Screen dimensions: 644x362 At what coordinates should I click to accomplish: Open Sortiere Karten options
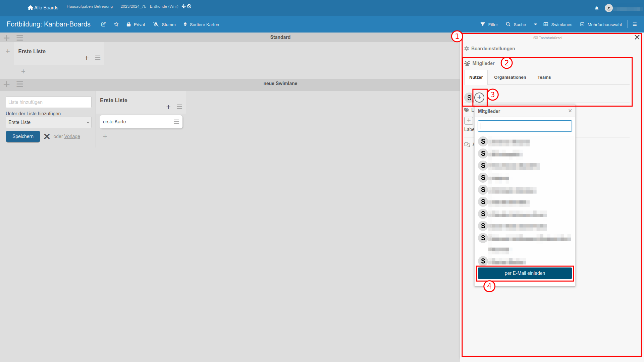[201, 24]
